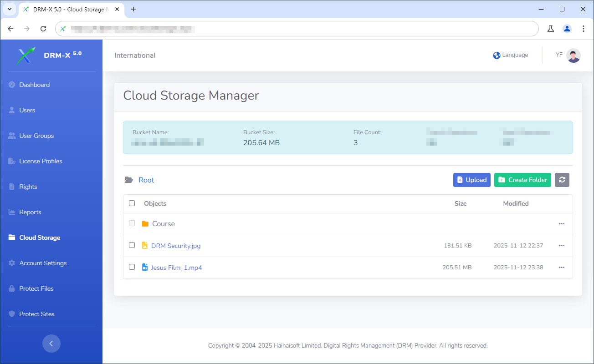Select the DRM-X 5.0 browser tab

[71, 10]
